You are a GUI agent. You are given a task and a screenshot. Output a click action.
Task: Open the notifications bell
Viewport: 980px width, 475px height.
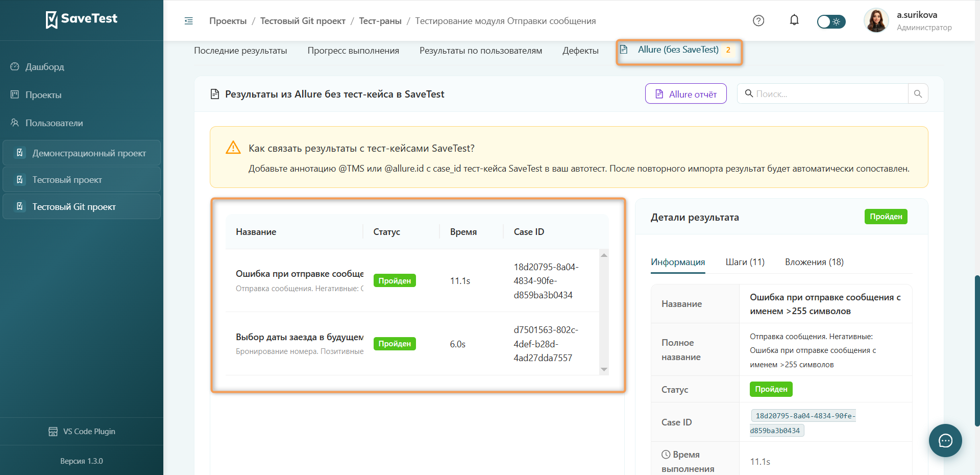(x=794, y=20)
